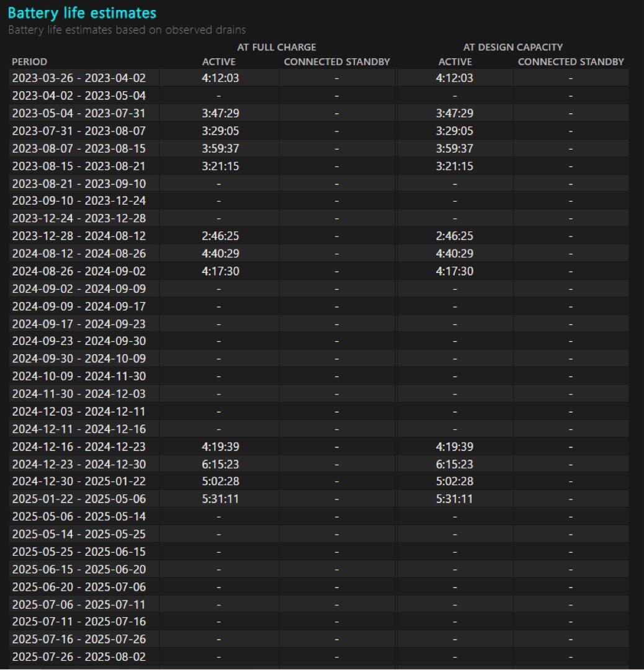Click the subtitle about observed drains

click(x=127, y=30)
